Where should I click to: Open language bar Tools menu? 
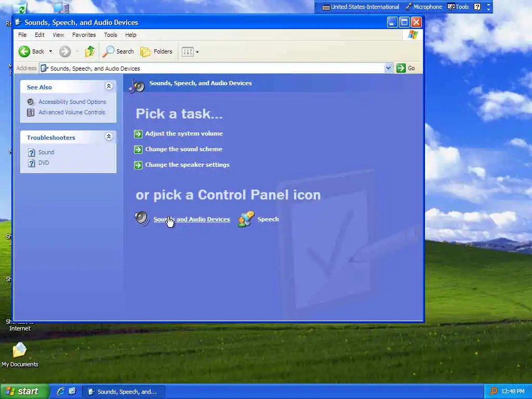pos(458,7)
